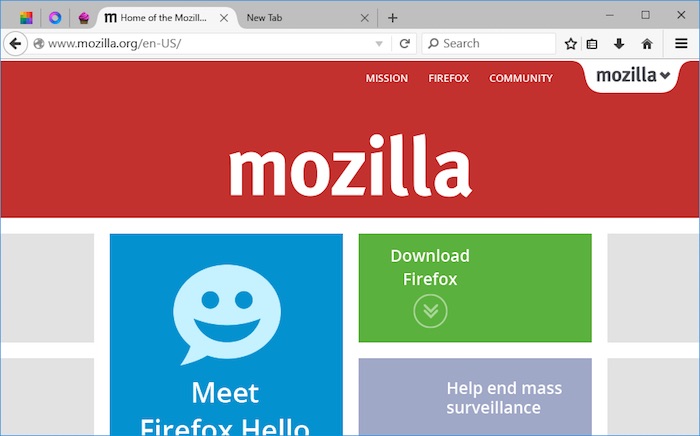Open the Meet Firefox Hello tile
700x436 pixels.
[x=226, y=335]
